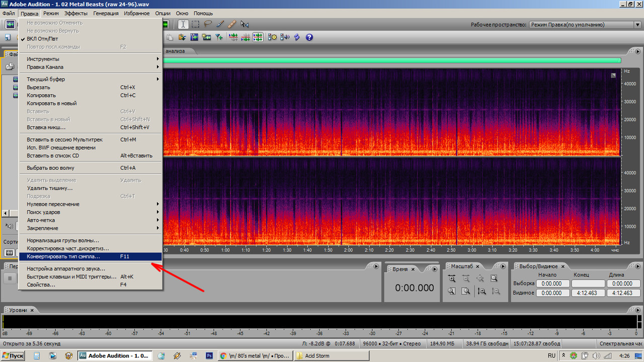Zoom to left edge of selection
This screenshot has width=644, height=362.
coord(452,291)
